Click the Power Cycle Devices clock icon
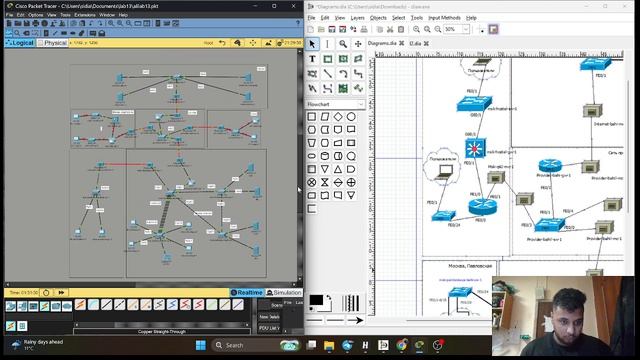This screenshot has height=360, width=640. 46,293
